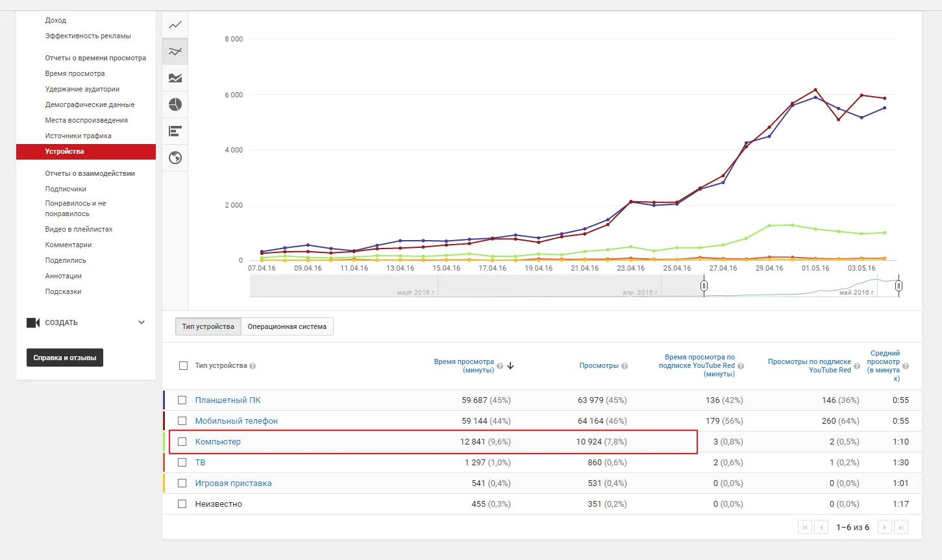Sort by Время просмотра по подписке YouTube Red

697,366
